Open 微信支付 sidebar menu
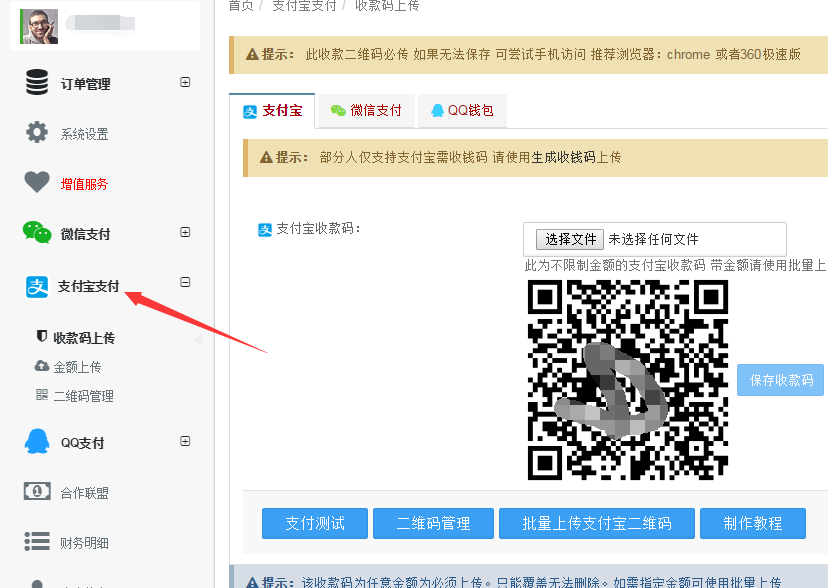This screenshot has width=828, height=588. (86, 234)
